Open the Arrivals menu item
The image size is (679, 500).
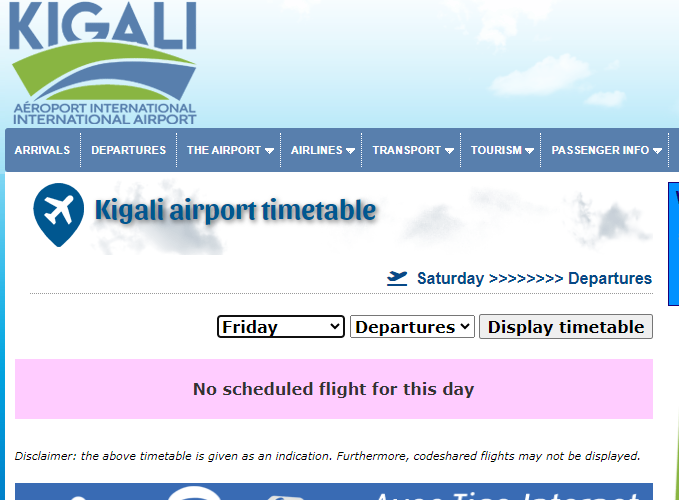tap(42, 150)
